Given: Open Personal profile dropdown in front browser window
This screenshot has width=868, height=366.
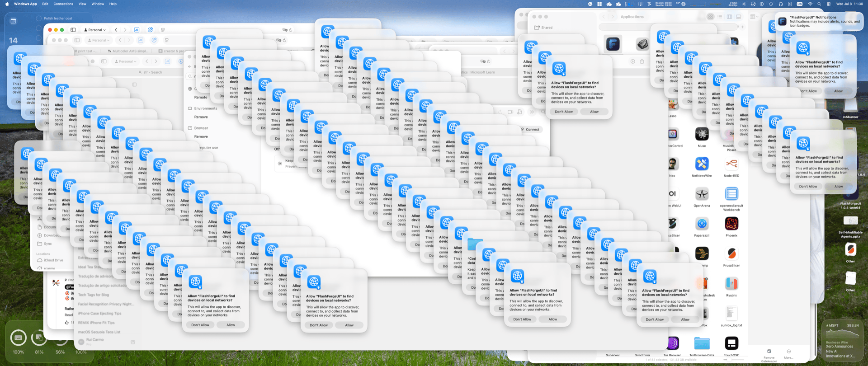Looking at the screenshot, I should [x=95, y=30].
